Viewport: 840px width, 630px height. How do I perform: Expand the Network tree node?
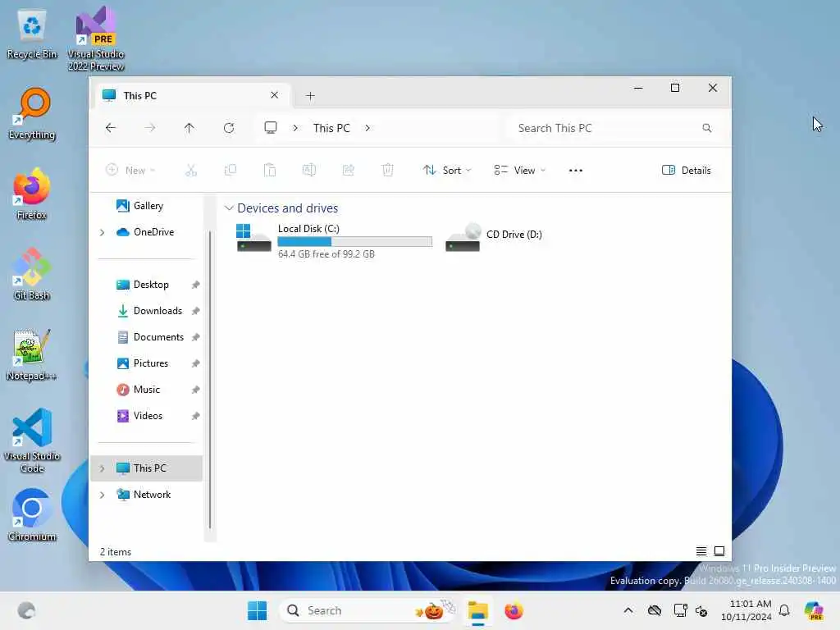pyautogui.click(x=102, y=495)
